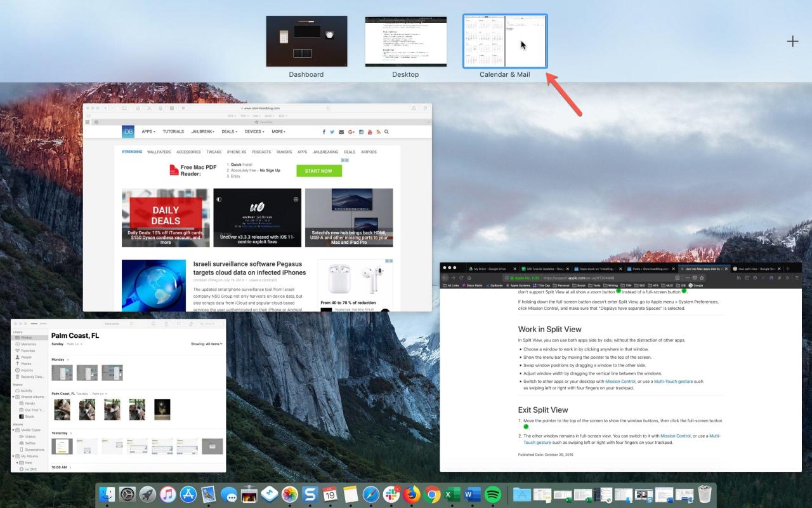Click the favorite heart in Photos toolbar
The width and height of the screenshot is (812, 508).
click(179, 324)
